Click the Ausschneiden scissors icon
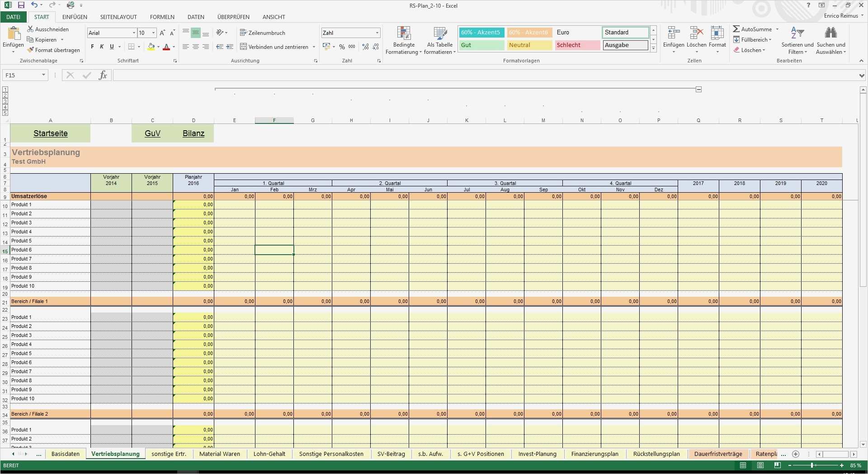The width and height of the screenshot is (868, 474). pos(31,29)
